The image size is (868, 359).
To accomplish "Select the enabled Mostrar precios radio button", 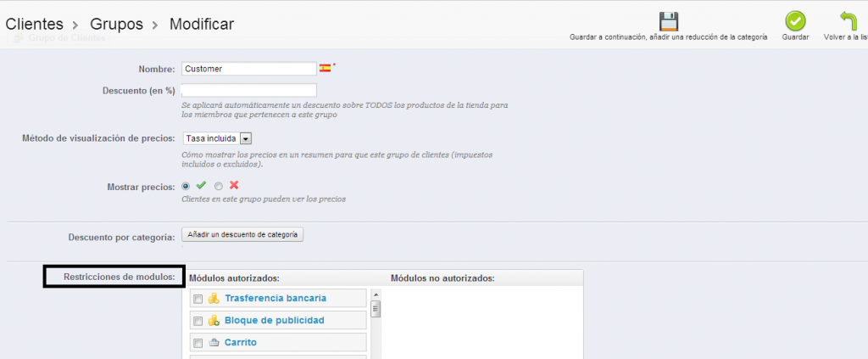I will point(186,186).
